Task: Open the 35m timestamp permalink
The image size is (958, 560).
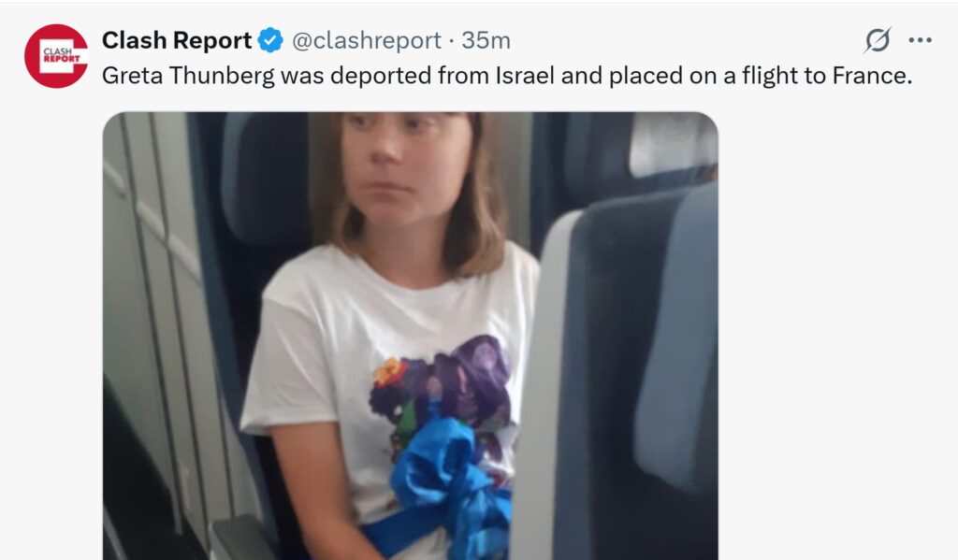Action: 486,40
